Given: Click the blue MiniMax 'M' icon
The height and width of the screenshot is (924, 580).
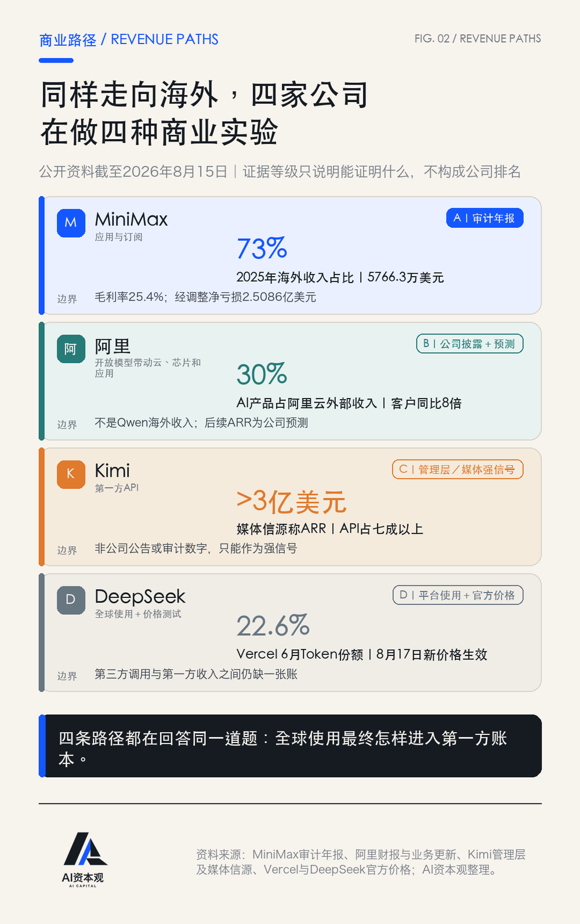Looking at the screenshot, I should (71, 223).
